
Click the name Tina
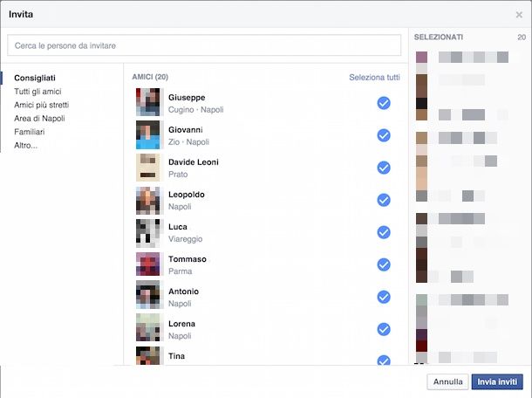coord(176,356)
